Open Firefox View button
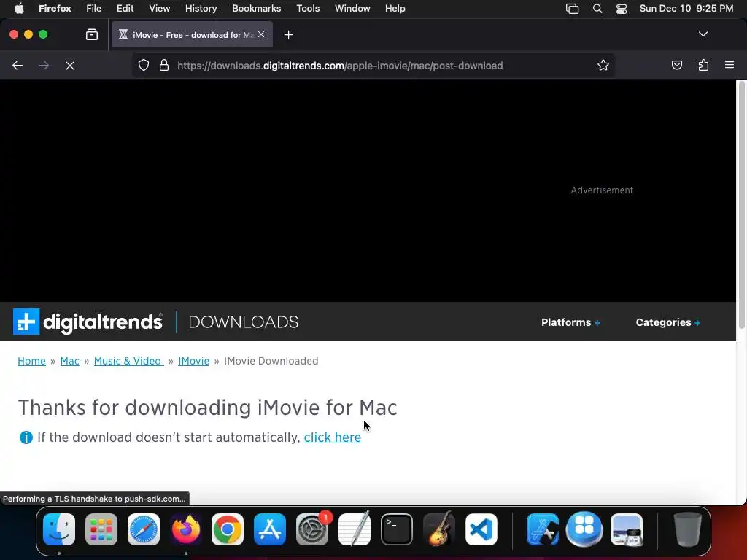 (x=92, y=34)
